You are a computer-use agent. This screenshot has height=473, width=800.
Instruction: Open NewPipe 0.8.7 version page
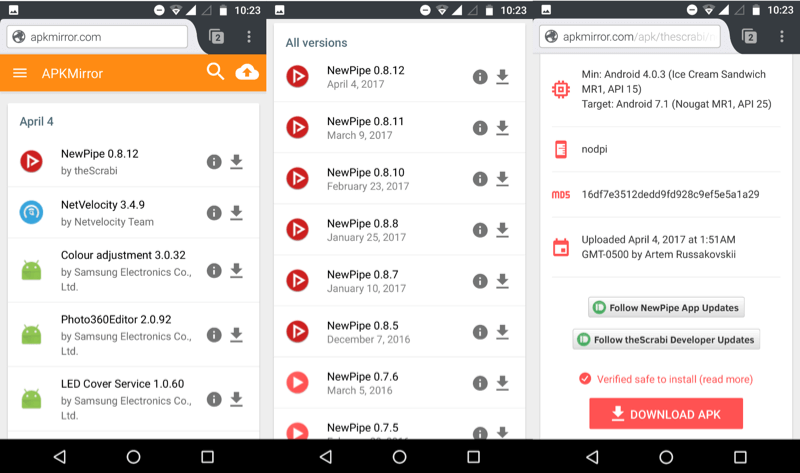click(399, 281)
